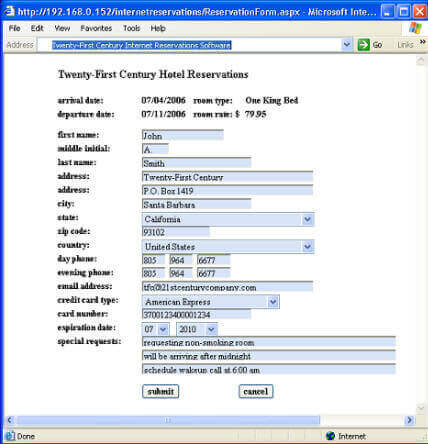Click the Internet zone globe icon

pyautogui.click(x=331, y=436)
